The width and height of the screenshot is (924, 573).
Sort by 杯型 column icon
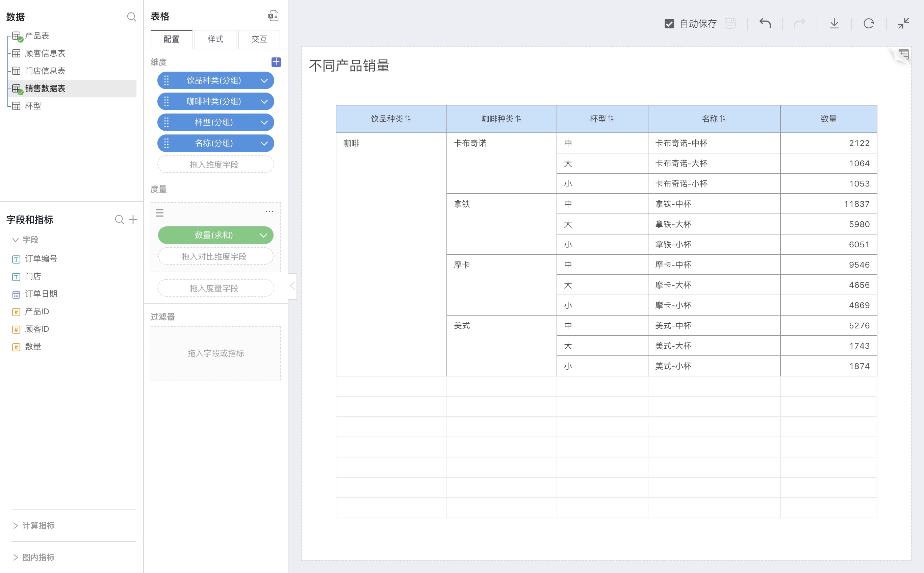[611, 119]
